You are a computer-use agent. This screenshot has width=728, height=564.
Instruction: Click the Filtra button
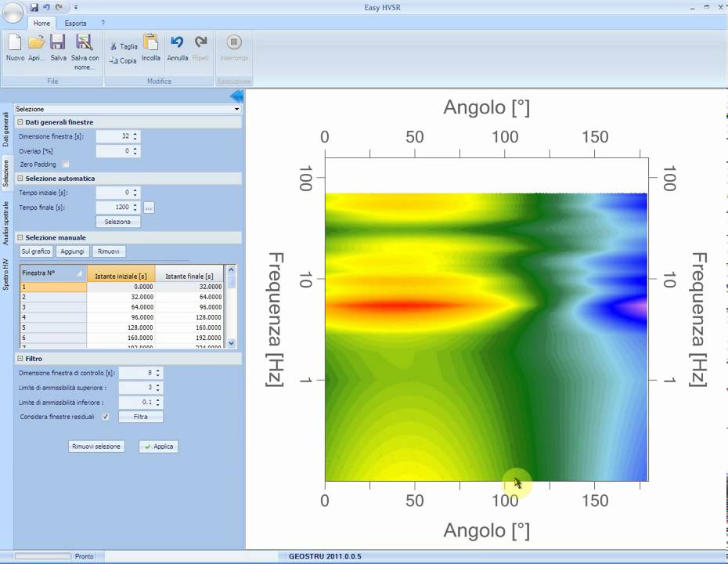point(141,417)
